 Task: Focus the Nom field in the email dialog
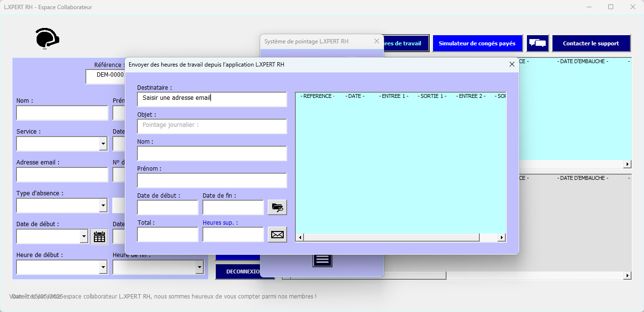point(212,153)
